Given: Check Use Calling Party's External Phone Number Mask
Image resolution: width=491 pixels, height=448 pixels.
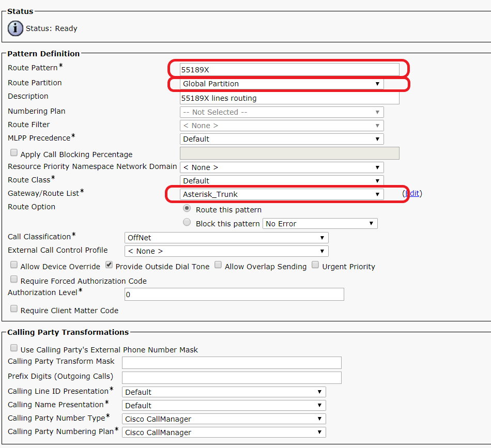Looking at the screenshot, I should (14, 348).
